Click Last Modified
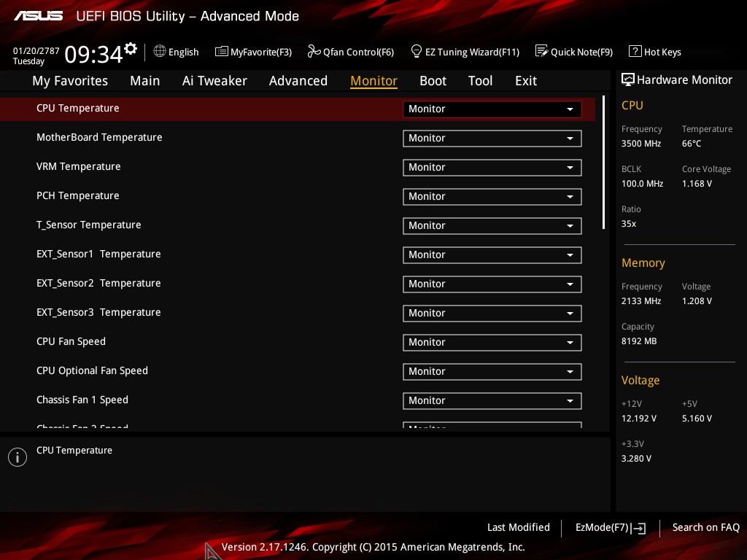The height and width of the screenshot is (560, 747). pos(519,527)
